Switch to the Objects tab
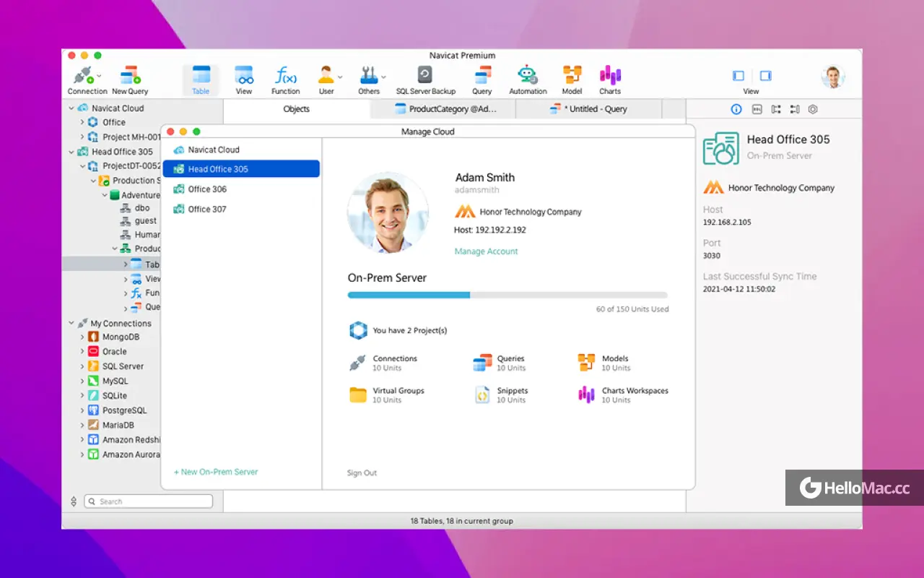The image size is (924, 578). tap(297, 109)
